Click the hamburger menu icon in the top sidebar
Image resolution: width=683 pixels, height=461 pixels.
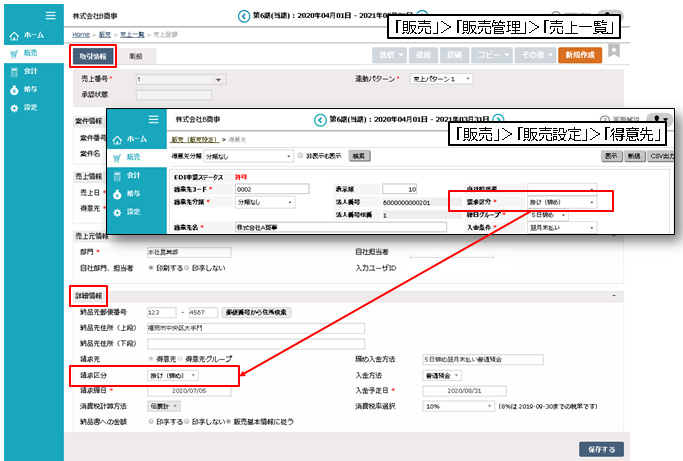pyautogui.click(x=52, y=14)
